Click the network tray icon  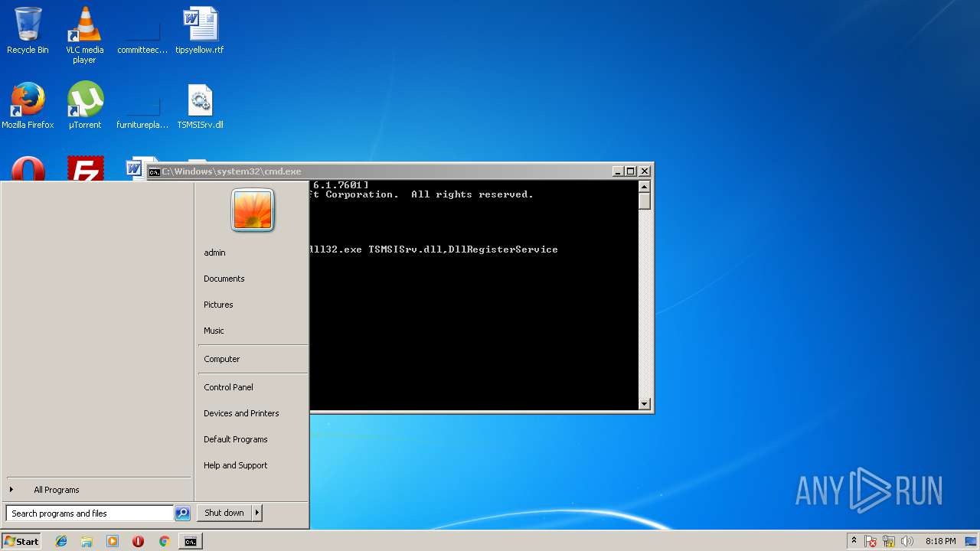pyautogui.click(x=889, y=541)
